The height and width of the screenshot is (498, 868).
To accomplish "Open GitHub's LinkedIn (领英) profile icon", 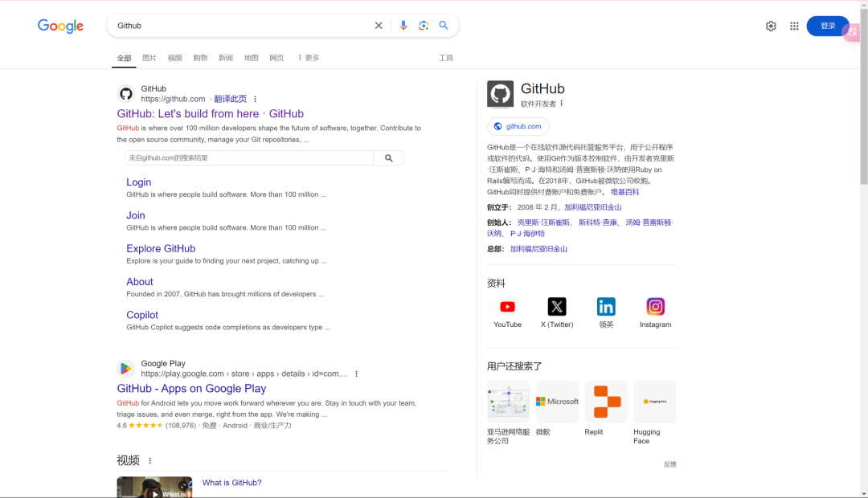I will pos(606,306).
